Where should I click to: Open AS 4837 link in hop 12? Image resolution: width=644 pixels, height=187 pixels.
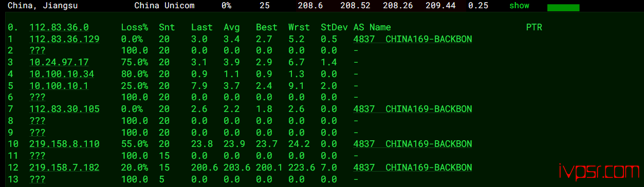click(413, 167)
